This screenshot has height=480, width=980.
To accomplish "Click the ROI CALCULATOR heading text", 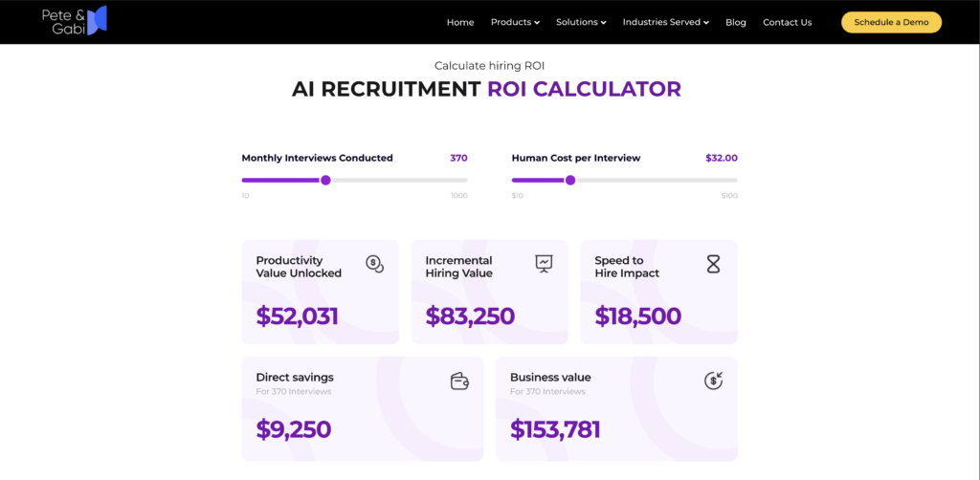I will pyautogui.click(x=585, y=89).
